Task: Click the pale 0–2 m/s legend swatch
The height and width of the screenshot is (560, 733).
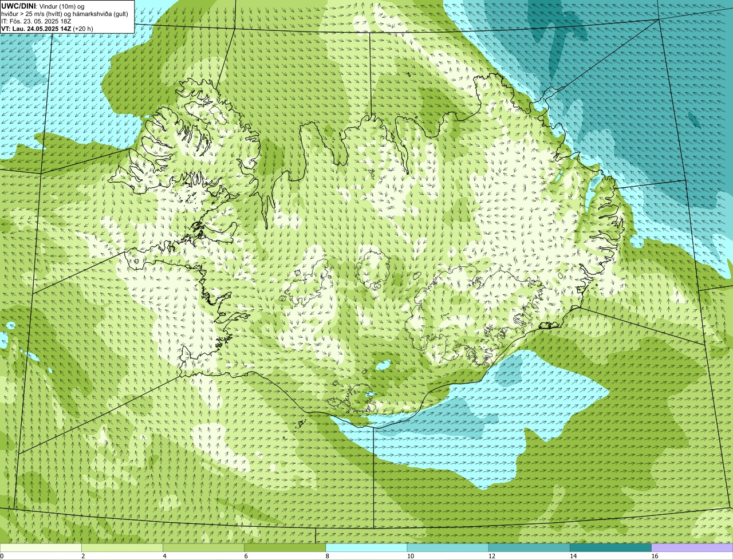Action: 41,547
